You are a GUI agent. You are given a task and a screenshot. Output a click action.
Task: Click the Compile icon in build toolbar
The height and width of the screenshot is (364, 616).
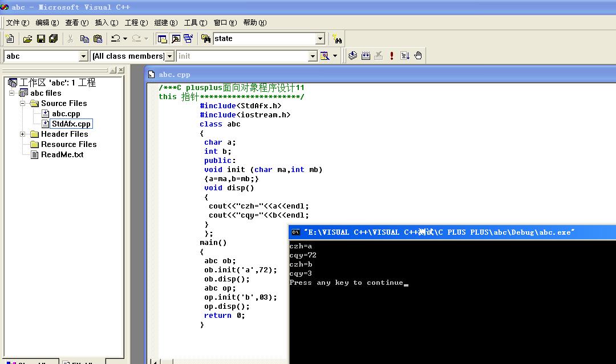click(352, 56)
